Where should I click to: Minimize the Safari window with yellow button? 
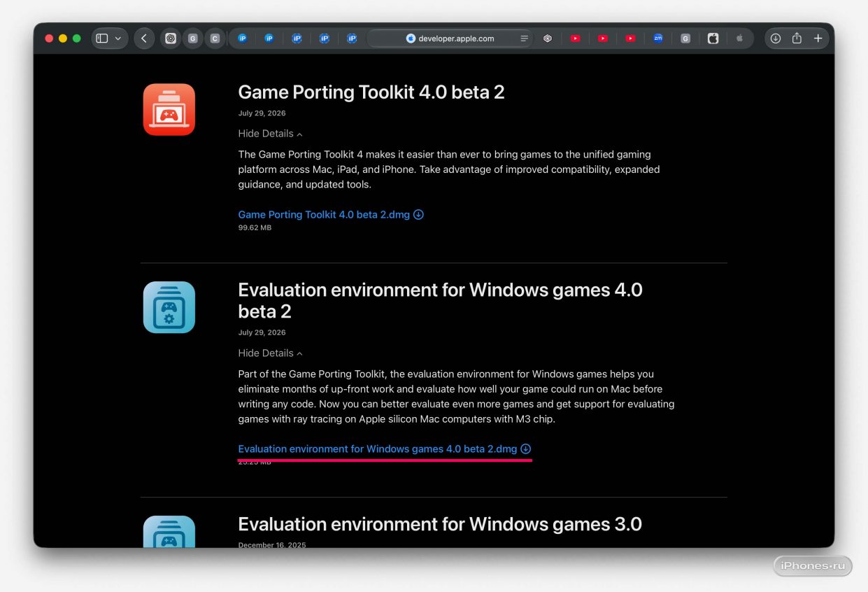click(x=63, y=38)
